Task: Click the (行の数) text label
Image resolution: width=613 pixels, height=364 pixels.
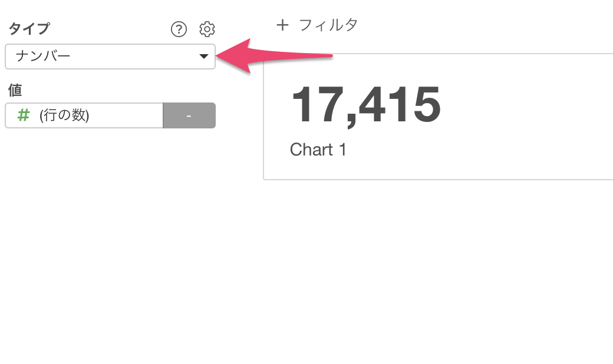Action: [64, 115]
